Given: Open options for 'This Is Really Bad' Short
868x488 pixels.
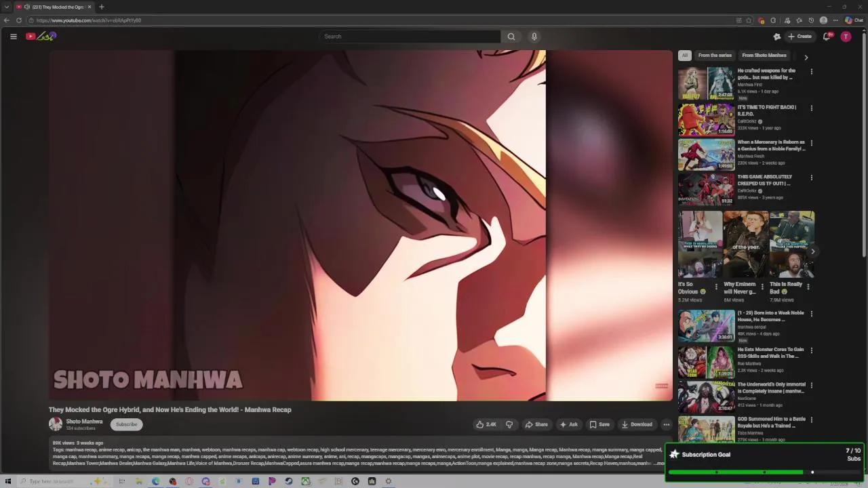Looking at the screenshot, I should [x=808, y=287].
